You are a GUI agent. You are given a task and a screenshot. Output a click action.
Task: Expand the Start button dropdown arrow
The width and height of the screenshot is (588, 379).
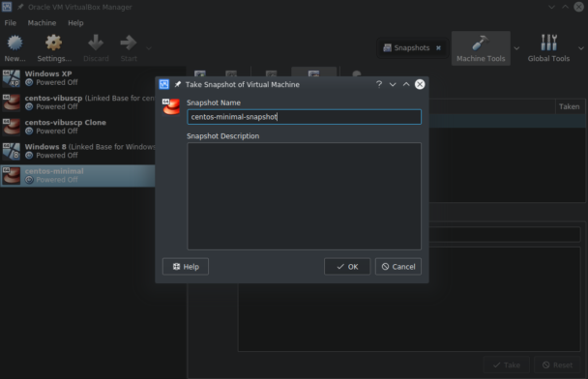coord(149,48)
